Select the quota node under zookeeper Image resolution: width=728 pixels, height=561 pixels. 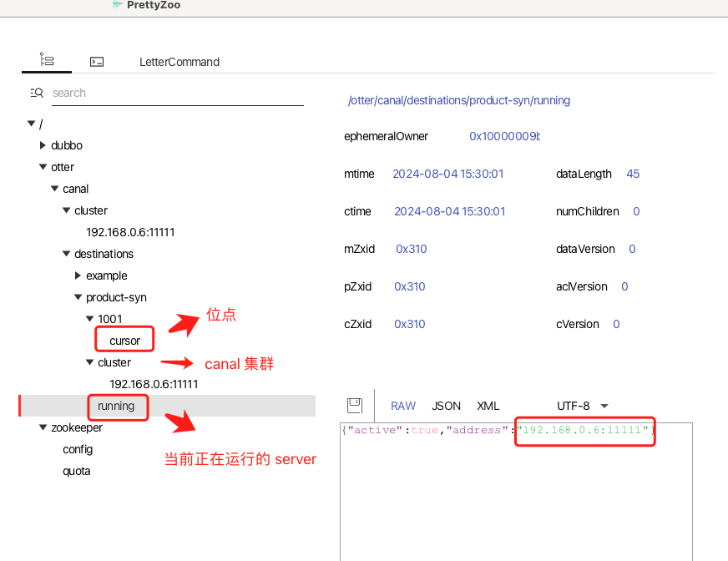coord(77,471)
